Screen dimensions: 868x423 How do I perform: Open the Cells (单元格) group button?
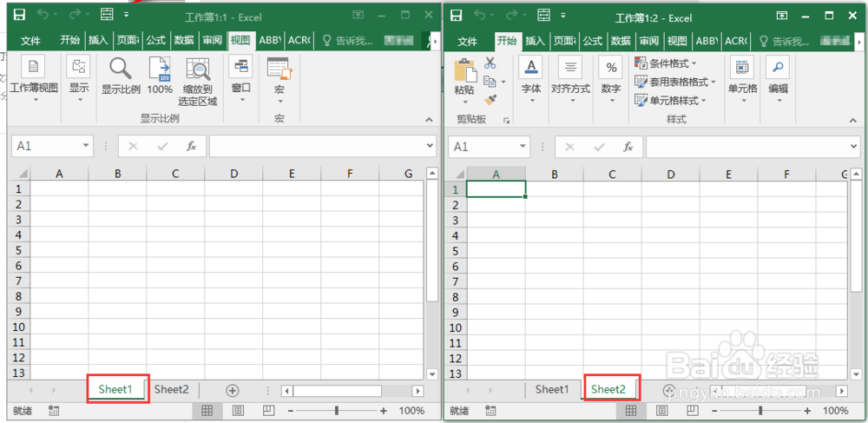point(742,79)
